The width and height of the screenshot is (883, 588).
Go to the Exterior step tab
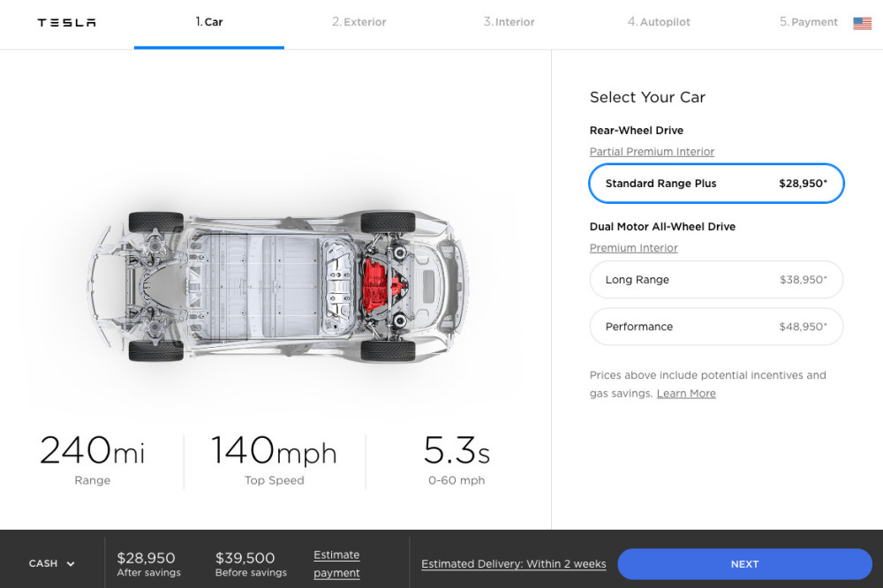tap(358, 22)
